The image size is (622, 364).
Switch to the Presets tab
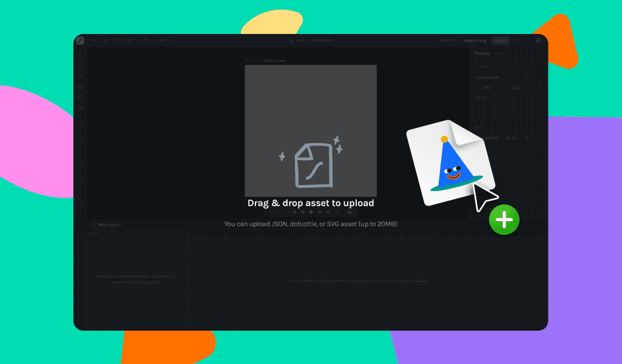(x=501, y=53)
